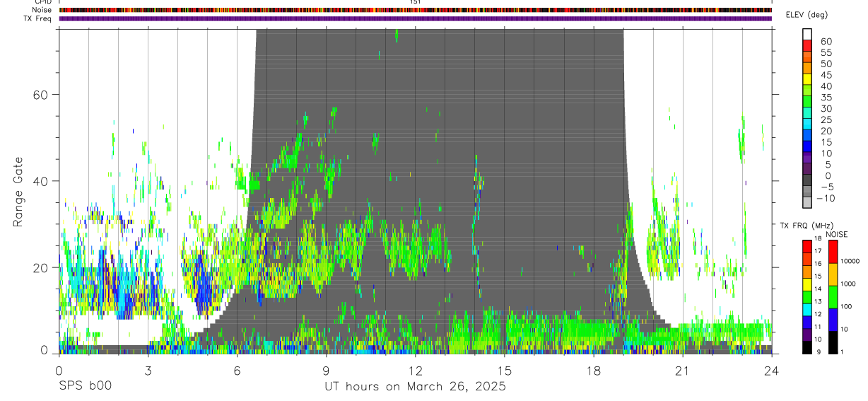Click the red 10000 noise level swatch
868x401 pixels.
pyautogui.click(x=833, y=252)
